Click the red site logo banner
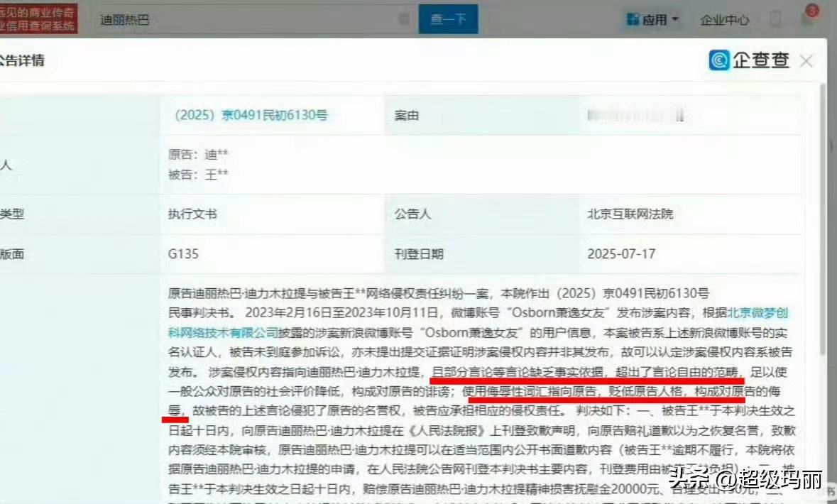The width and height of the screenshot is (837, 504). 38,19
